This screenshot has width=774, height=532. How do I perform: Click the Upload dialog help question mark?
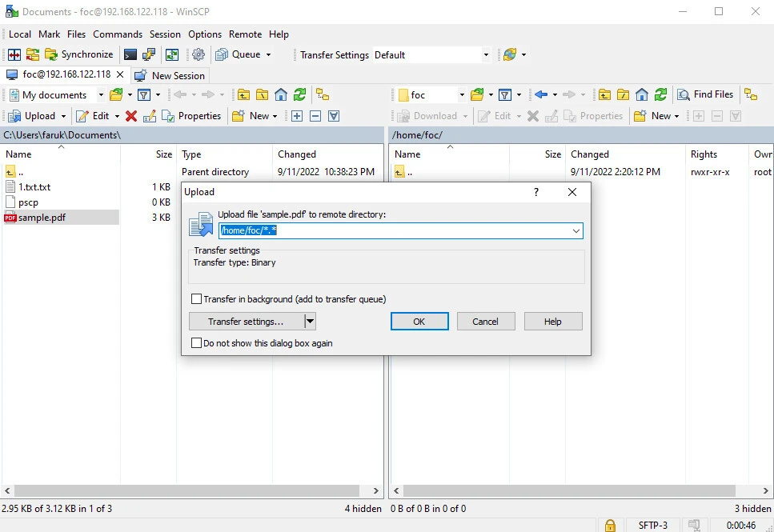(536, 192)
